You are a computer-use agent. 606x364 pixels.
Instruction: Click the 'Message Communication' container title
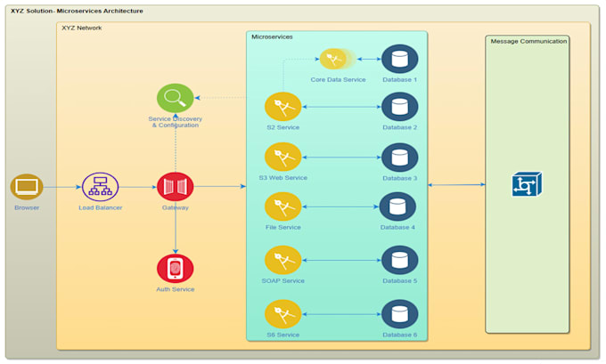pos(528,41)
